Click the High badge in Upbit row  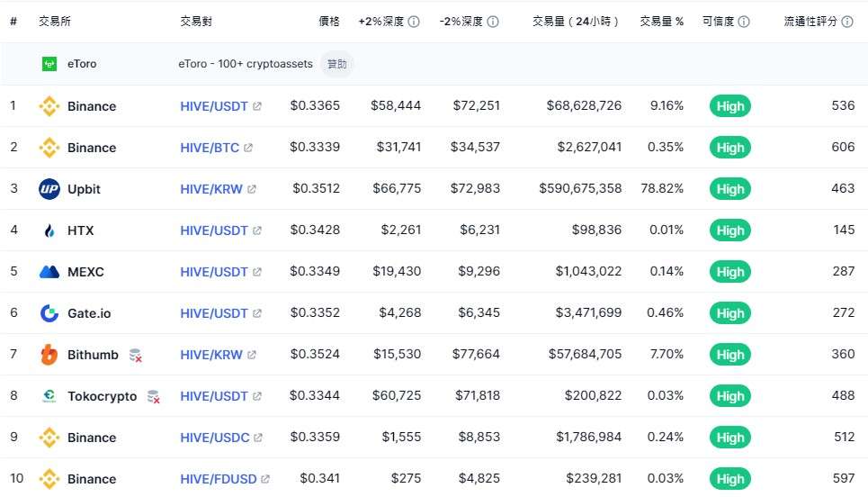pos(730,189)
